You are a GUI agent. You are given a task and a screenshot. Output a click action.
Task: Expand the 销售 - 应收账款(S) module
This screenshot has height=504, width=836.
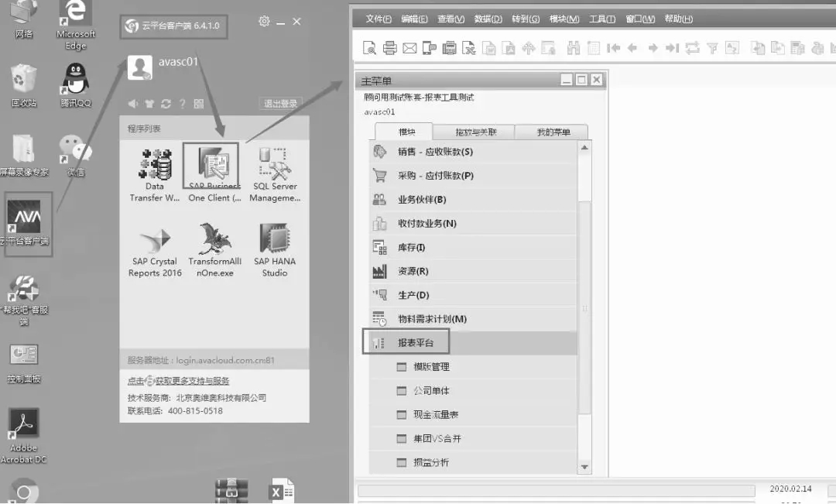pyautogui.click(x=474, y=152)
